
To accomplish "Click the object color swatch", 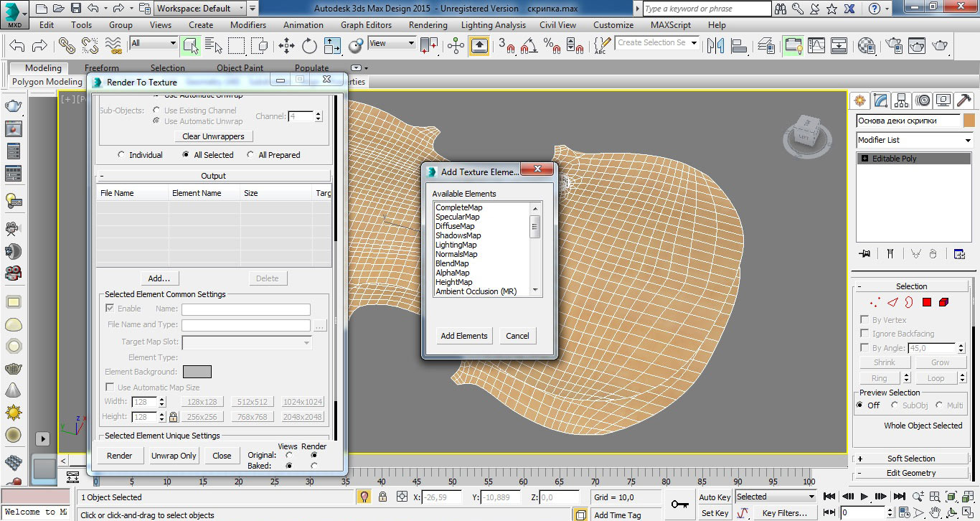I will [x=969, y=121].
